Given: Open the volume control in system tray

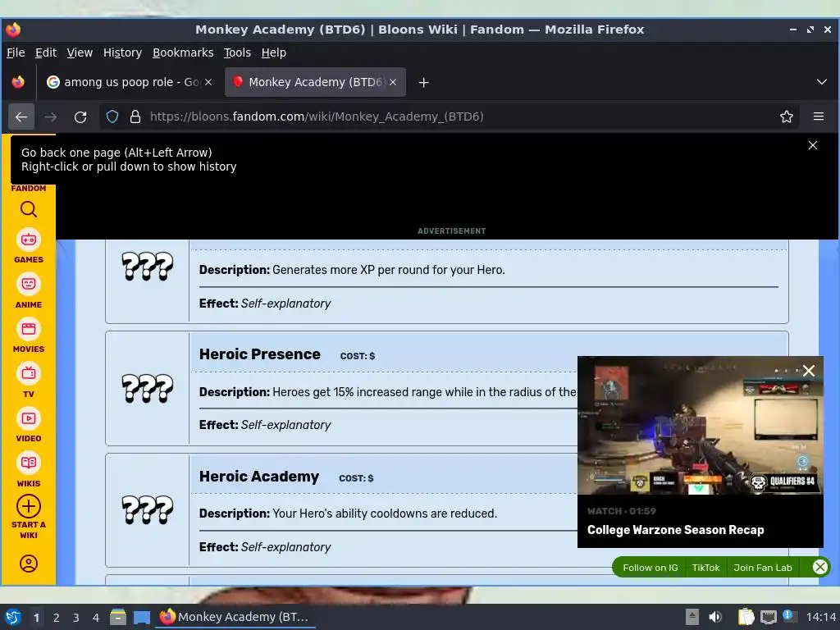Looking at the screenshot, I should 714,617.
